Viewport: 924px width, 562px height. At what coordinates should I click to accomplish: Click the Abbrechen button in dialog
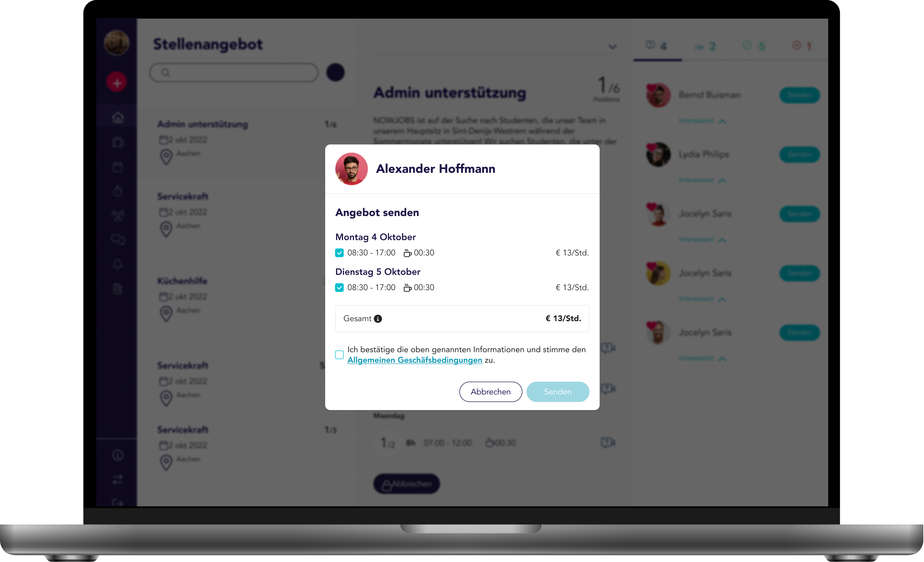[x=490, y=392]
